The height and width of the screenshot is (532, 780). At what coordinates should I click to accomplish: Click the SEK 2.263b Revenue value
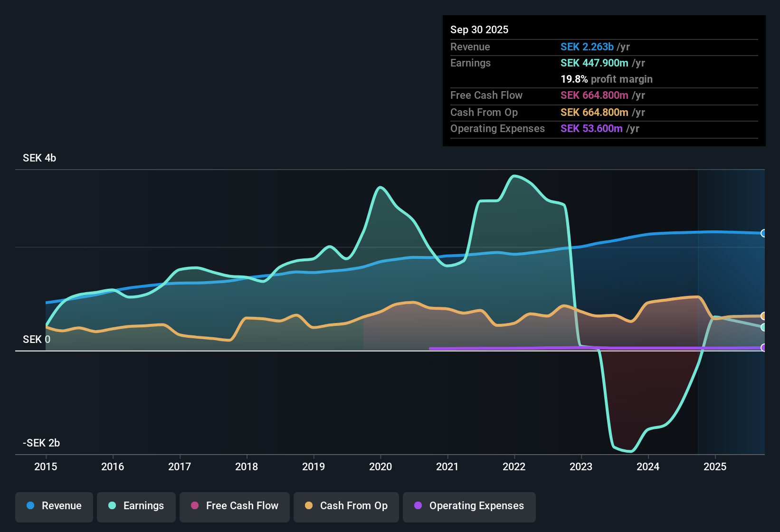pos(587,47)
